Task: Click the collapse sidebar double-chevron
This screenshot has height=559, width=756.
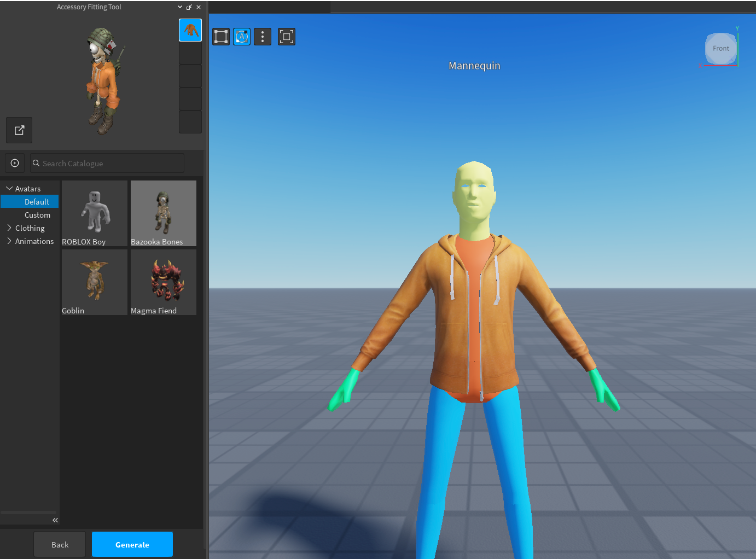Action: click(55, 520)
